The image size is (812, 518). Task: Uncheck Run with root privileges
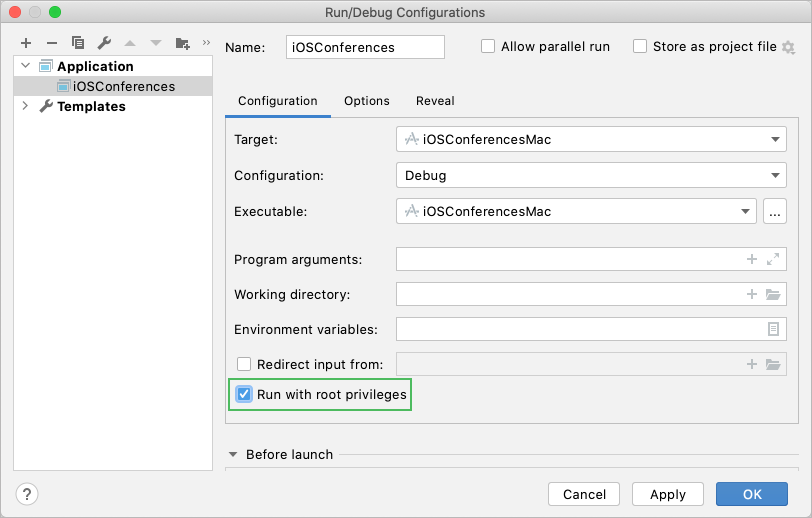click(x=244, y=394)
